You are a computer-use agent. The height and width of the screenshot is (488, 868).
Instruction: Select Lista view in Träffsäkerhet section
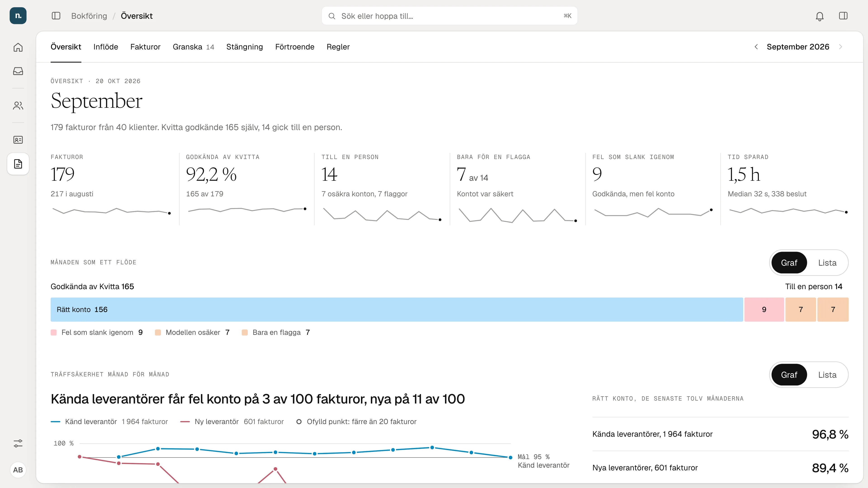[x=827, y=375]
